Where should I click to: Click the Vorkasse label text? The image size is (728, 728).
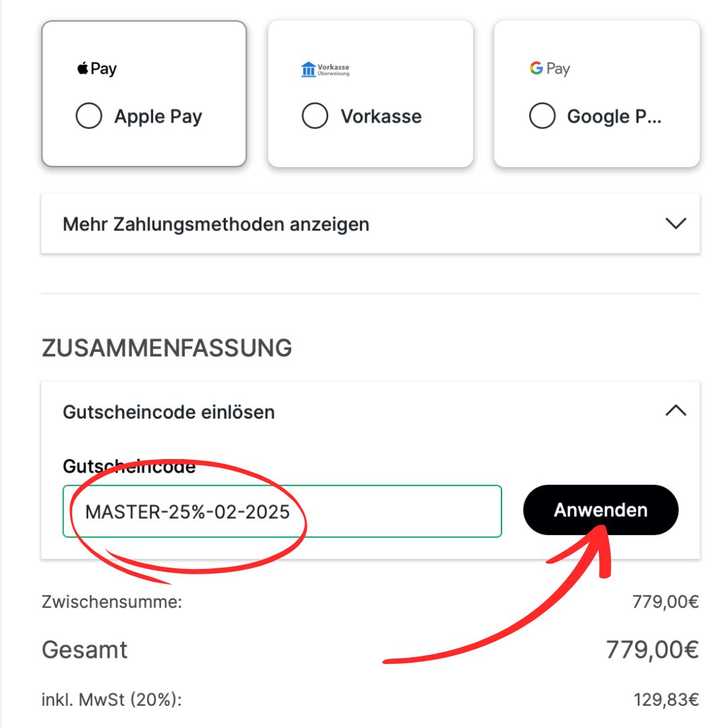(381, 116)
